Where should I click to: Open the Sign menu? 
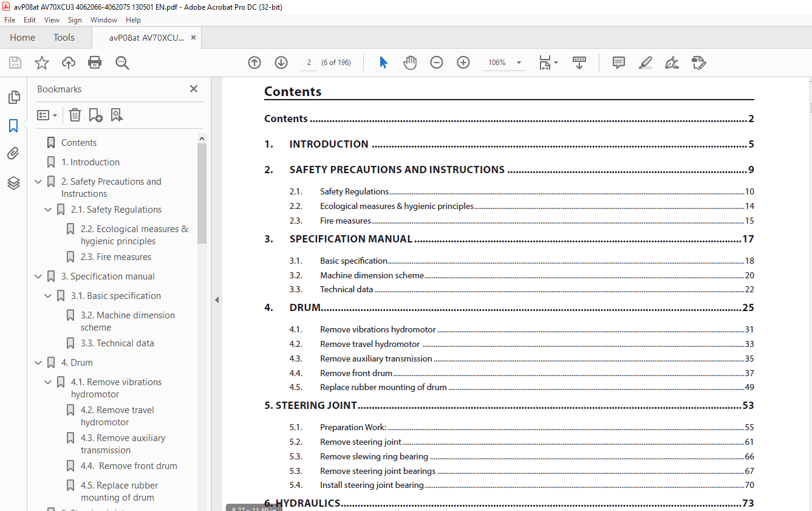tap(75, 20)
